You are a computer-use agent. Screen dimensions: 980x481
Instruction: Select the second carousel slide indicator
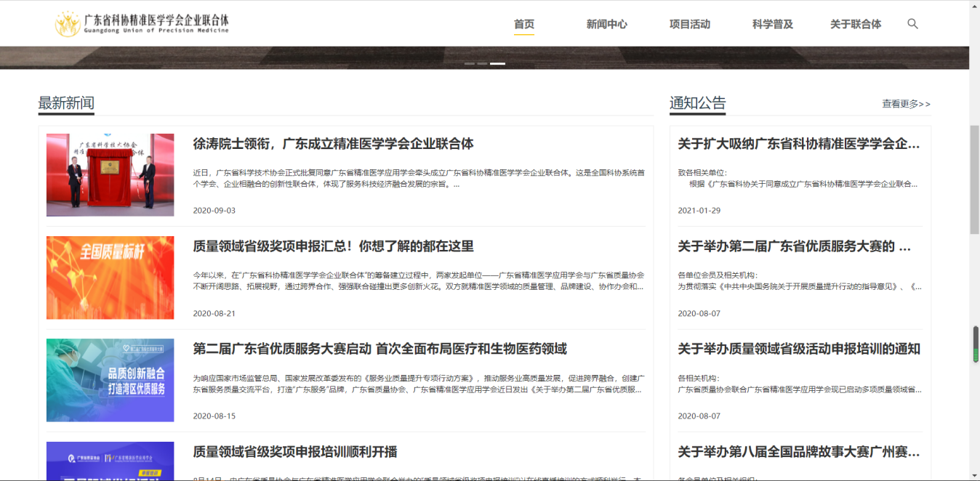tap(482, 64)
